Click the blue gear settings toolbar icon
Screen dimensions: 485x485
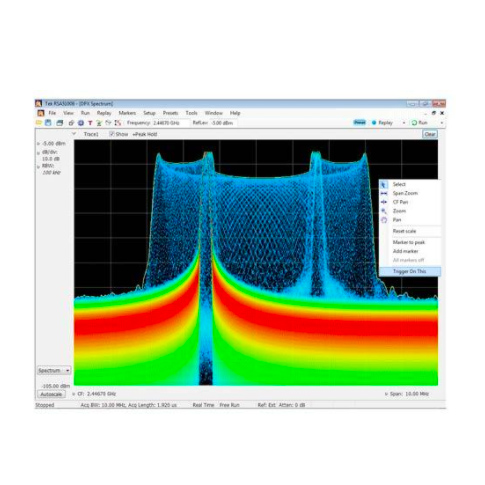[81, 123]
